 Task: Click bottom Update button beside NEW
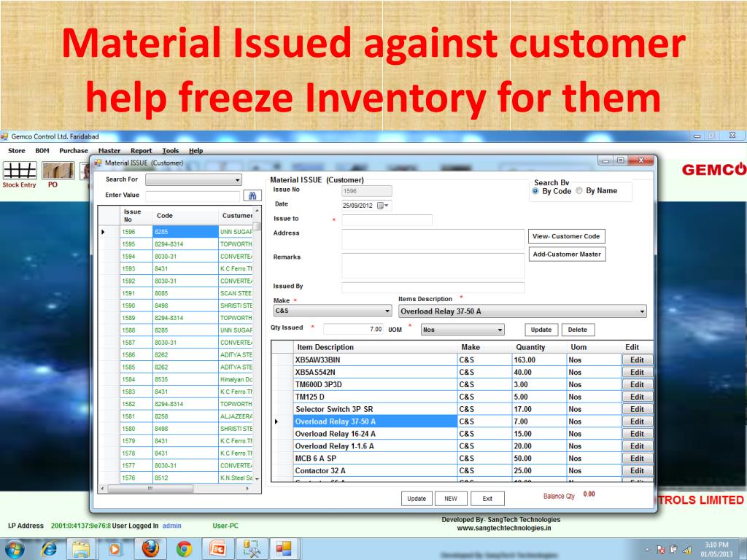coord(417,499)
